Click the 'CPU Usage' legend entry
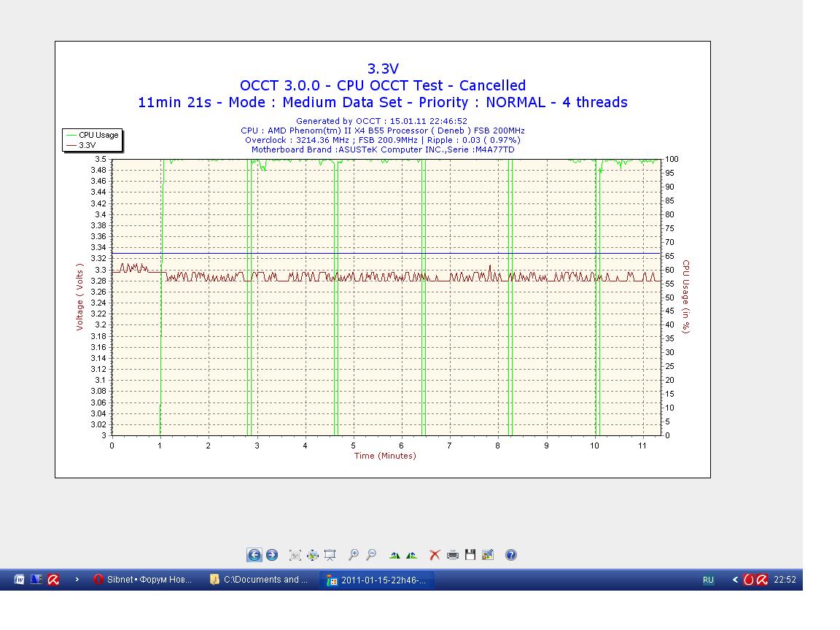Image resolution: width=840 pixels, height=630 pixels. pyautogui.click(x=93, y=136)
